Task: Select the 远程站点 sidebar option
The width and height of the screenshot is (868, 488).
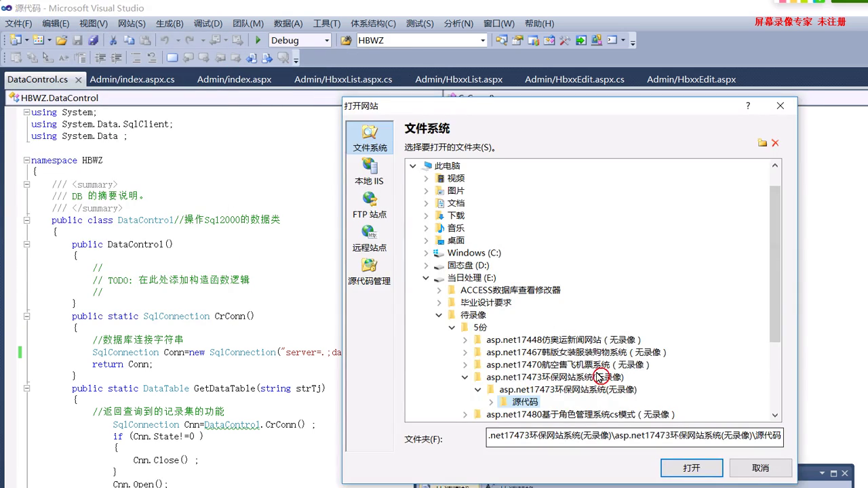Action: coord(369,239)
